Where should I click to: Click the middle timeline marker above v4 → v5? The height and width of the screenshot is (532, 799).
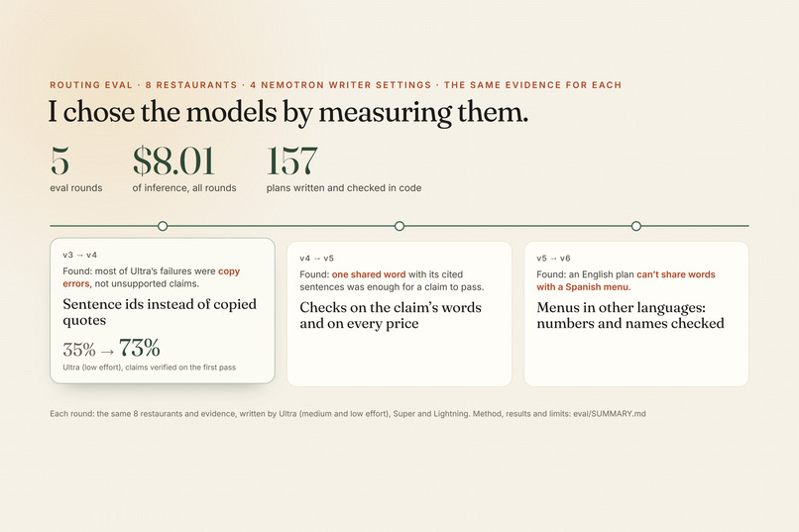(x=399, y=226)
